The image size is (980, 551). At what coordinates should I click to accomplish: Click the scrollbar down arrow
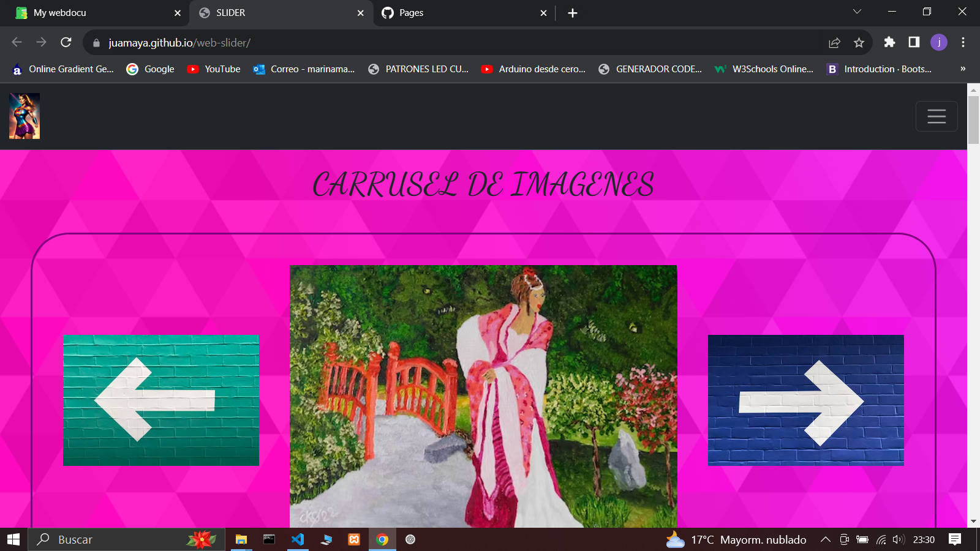coord(973,522)
